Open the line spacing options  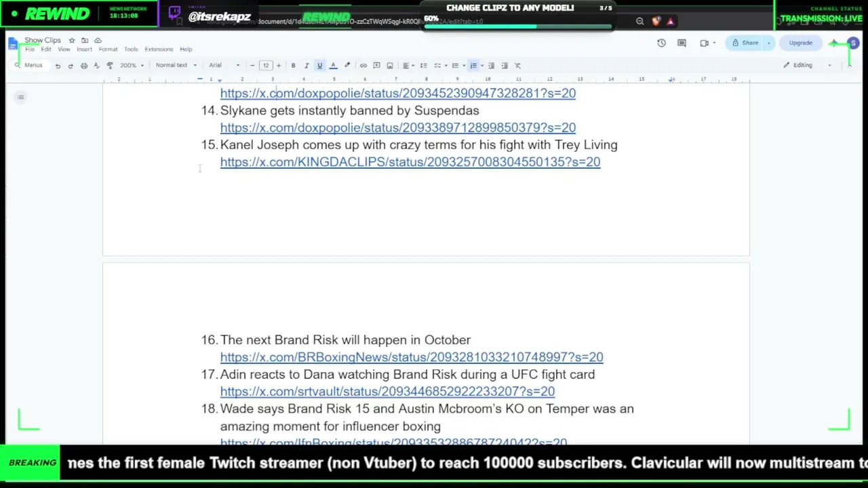point(424,66)
